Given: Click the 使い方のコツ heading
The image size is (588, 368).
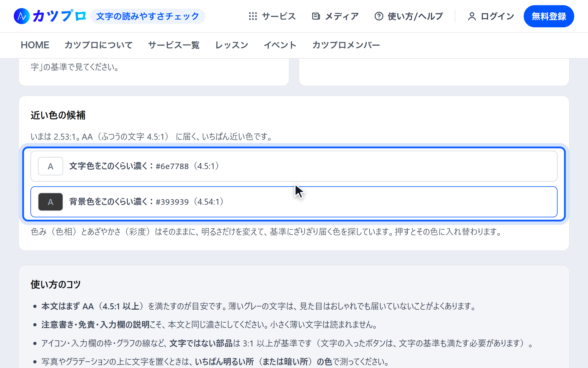Looking at the screenshot, I should click(56, 284).
